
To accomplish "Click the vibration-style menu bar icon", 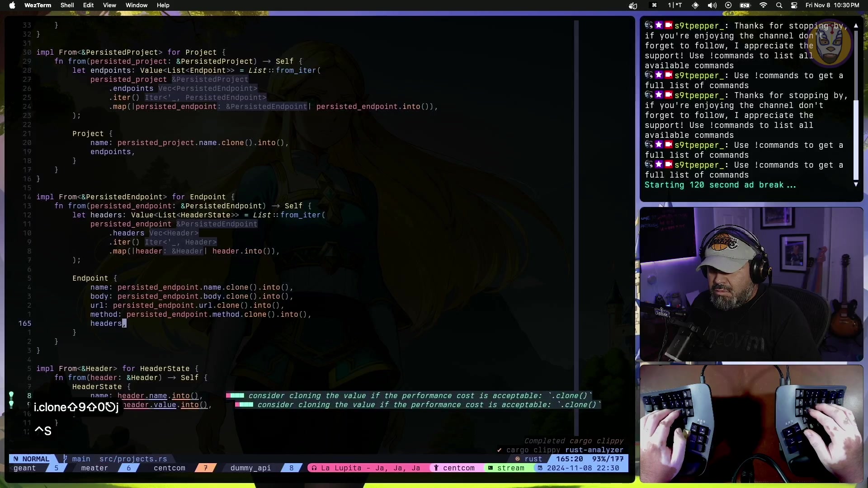I will point(695,5).
